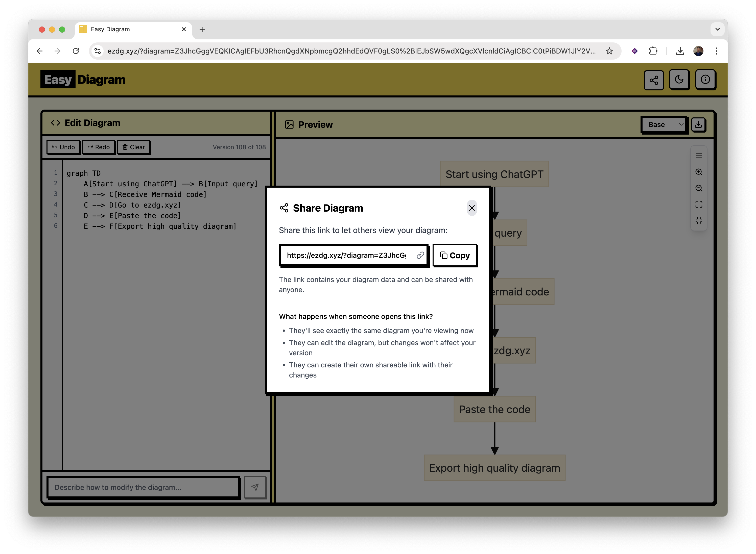Open app information via the info icon
This screenshot has width=756, height=554.
pos(706,80)
